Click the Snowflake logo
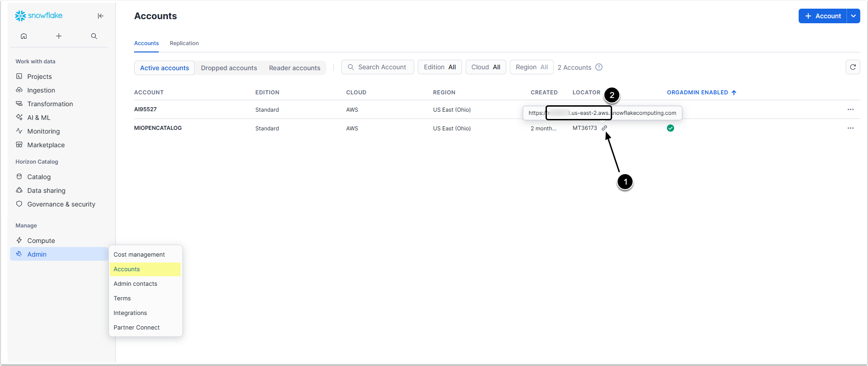Image resolution: width=868 pixels, height=366 pixels. click(39, 16)
